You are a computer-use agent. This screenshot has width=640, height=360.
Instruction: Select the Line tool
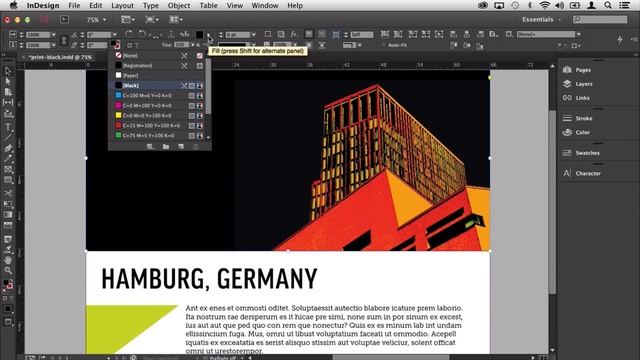8,138
